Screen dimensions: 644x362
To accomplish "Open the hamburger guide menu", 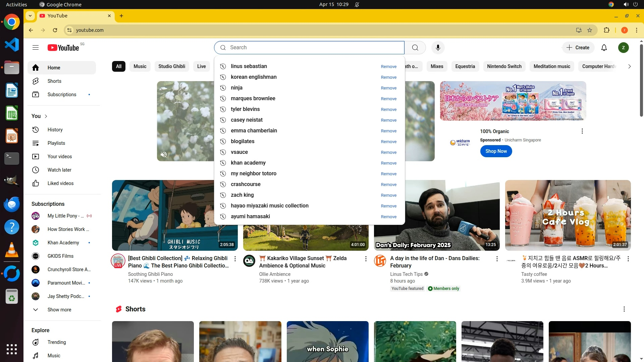I will point(36,48).
